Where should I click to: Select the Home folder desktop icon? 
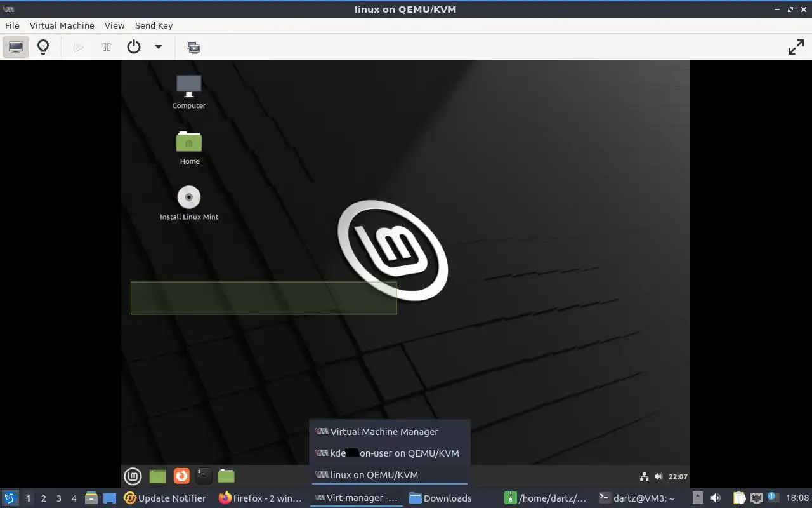[x=189, y=148]
